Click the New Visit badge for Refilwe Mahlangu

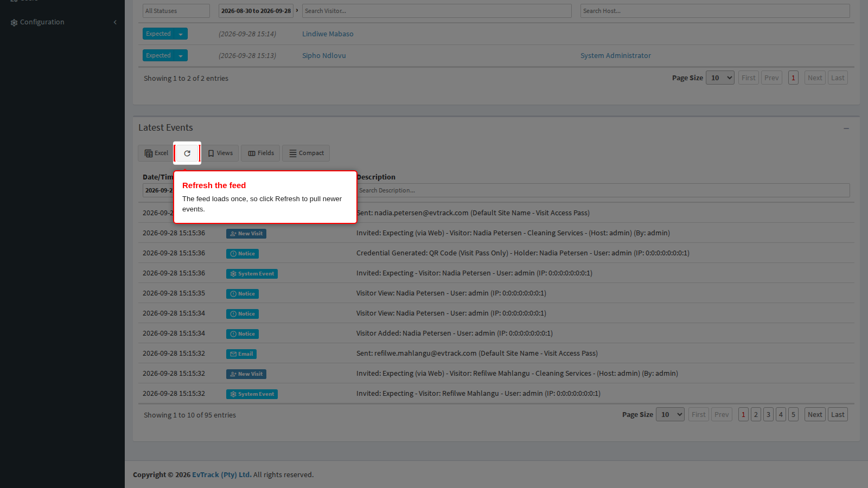point(246,374)
